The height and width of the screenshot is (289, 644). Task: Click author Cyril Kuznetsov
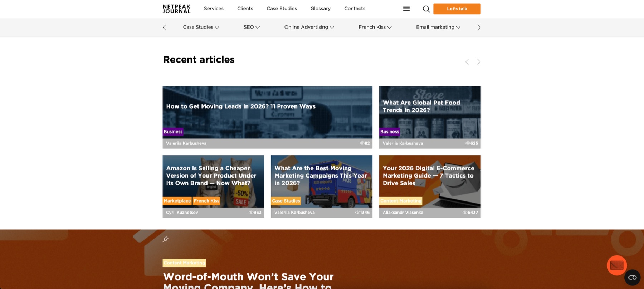coord(182,212)
